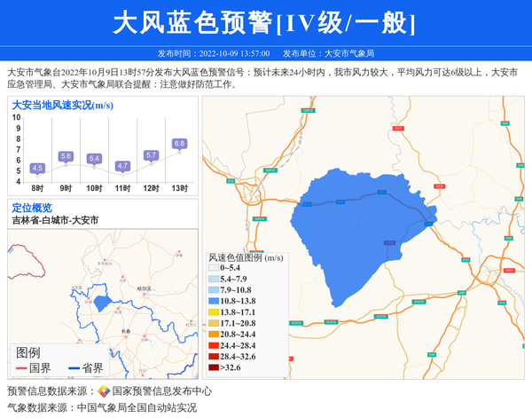Click the 28.4~32.6 legend color swatch
The height and width of the screenshot is (418, 532).
214,357
